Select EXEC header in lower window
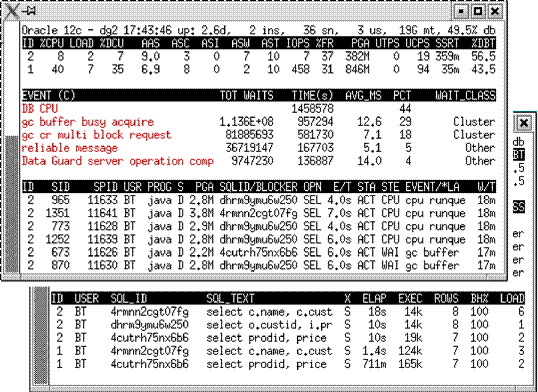 click(410, 299)
